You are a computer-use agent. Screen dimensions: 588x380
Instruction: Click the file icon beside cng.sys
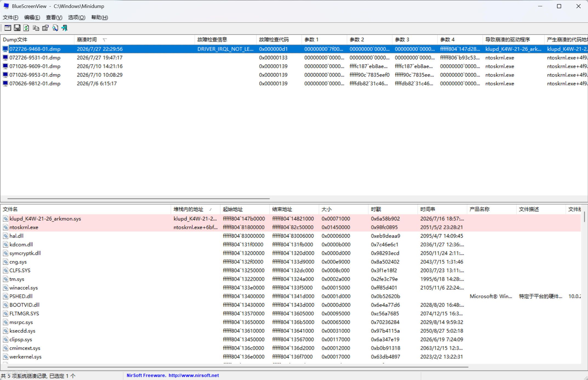pyautogui.click(x=5, y=262)
